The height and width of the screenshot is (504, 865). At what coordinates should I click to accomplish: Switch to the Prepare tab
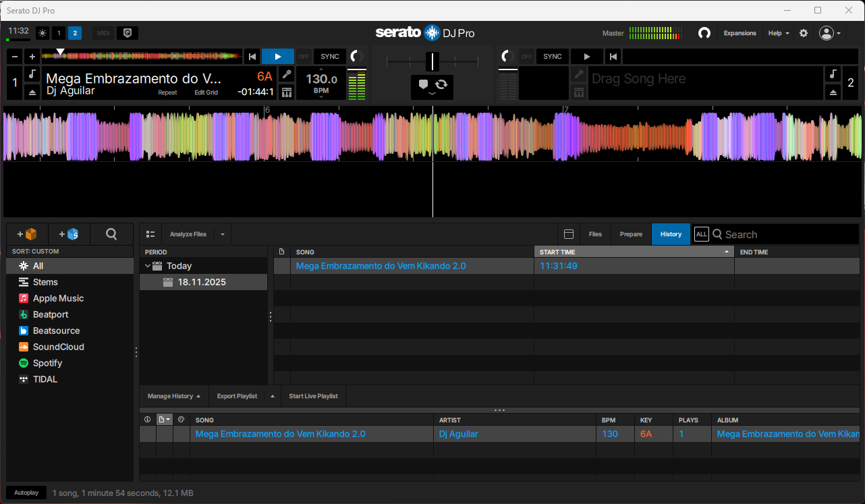click(631, 234)
